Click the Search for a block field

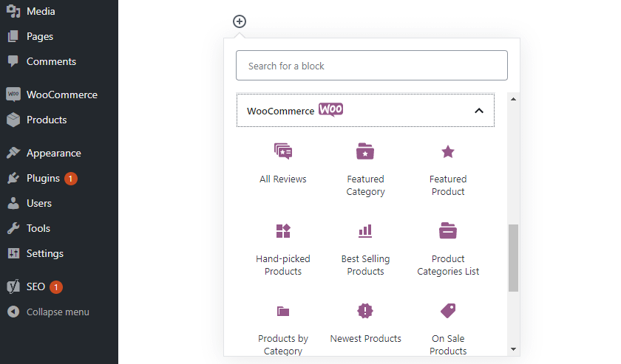click(x=371, y=66)
